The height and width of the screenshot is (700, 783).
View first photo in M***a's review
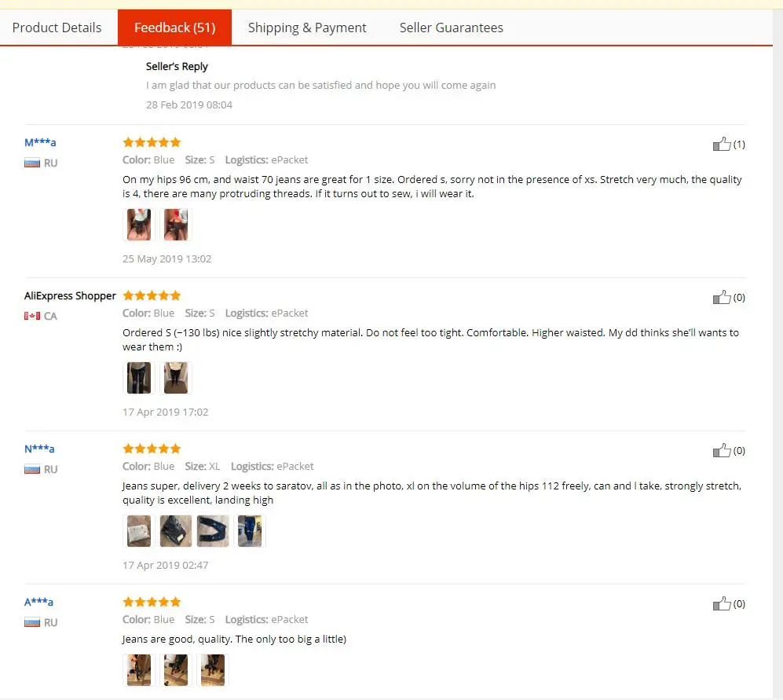pyautogui.click(x=139, y=225)
